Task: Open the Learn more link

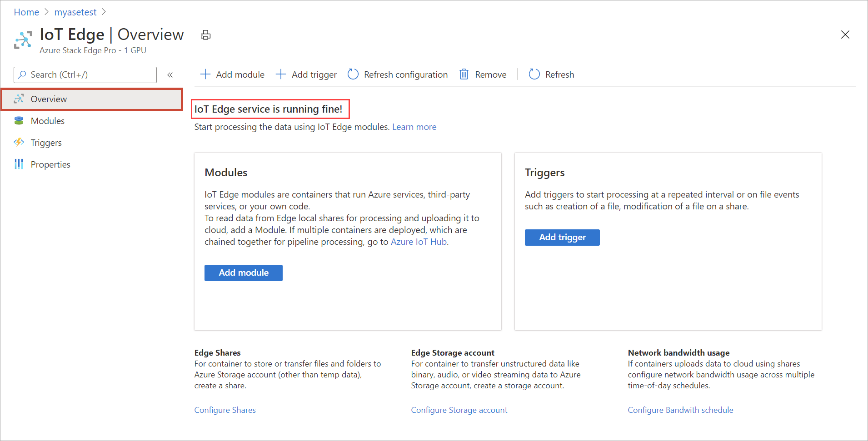Action: click(414, 127)
